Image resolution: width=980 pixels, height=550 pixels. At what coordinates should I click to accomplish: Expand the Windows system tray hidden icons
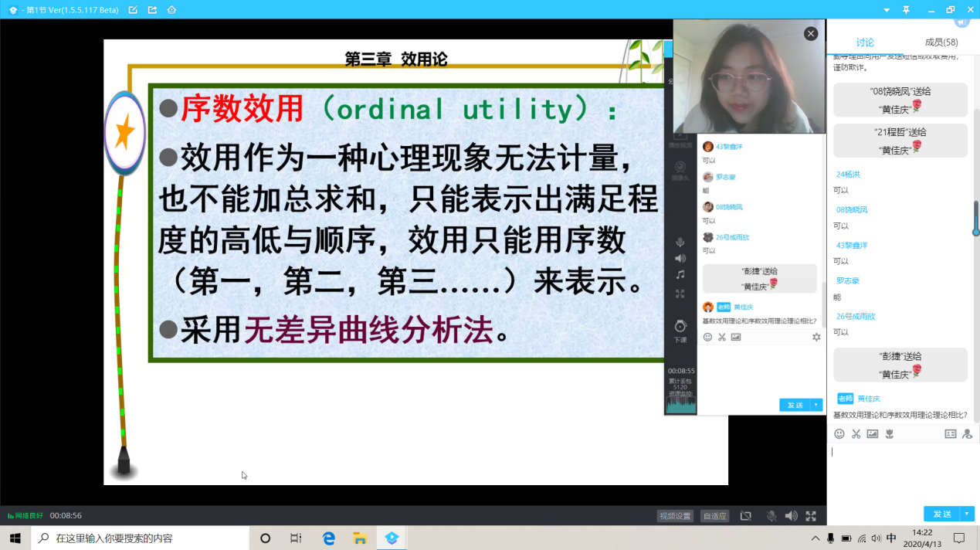[815, 538]
